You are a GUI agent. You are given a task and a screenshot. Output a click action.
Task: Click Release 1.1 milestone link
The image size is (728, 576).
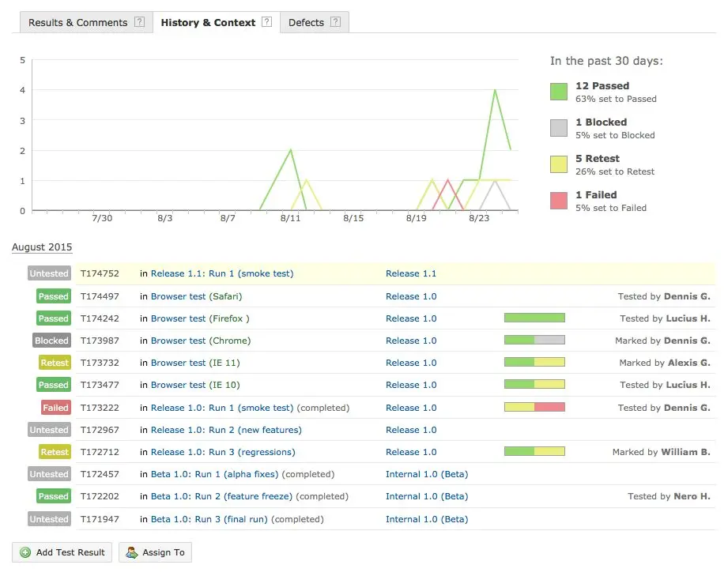click(411, 273)
